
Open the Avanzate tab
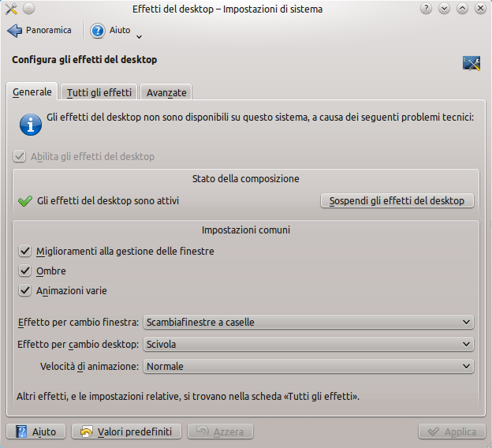pyautogui.click(x=166, y=92)
